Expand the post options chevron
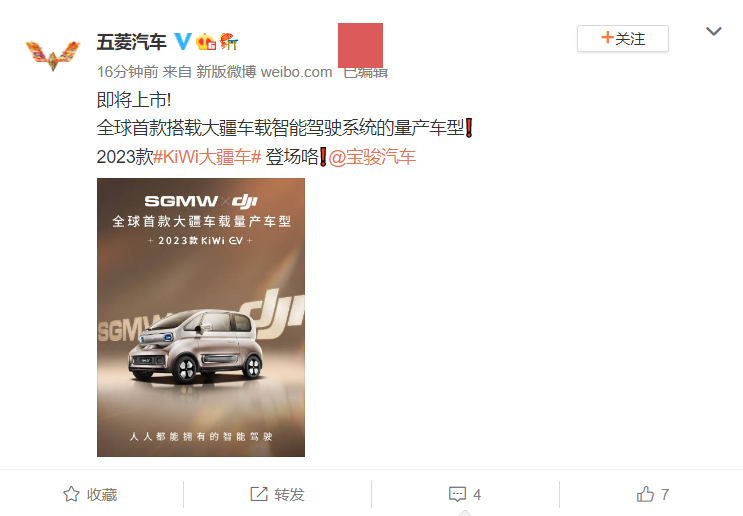The image size is (743, 516). click(x=714, y=31)
